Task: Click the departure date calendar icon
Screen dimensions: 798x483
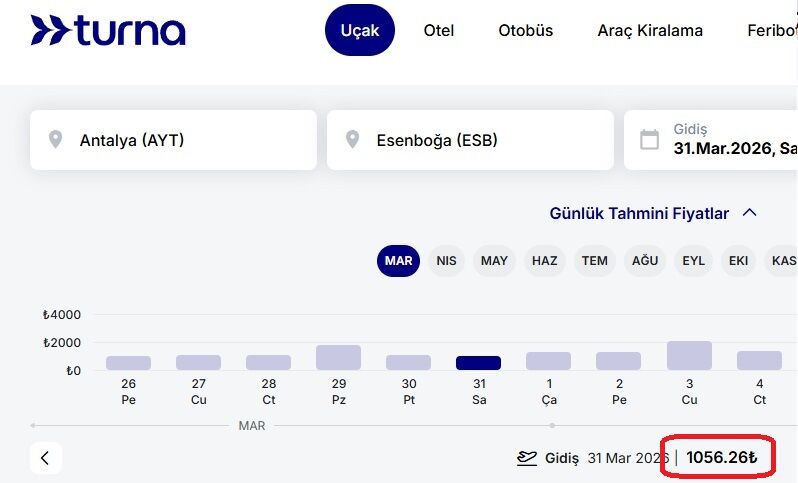Action: tap(649, 140)
